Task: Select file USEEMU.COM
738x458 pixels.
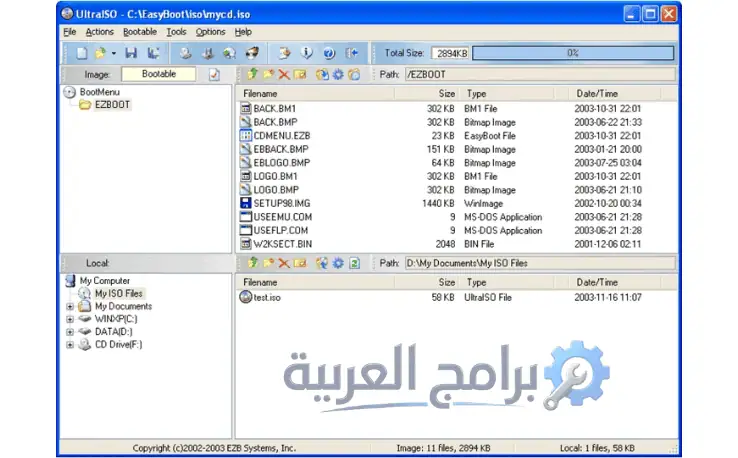Action: pyautogui.click(x=282, y=217)
